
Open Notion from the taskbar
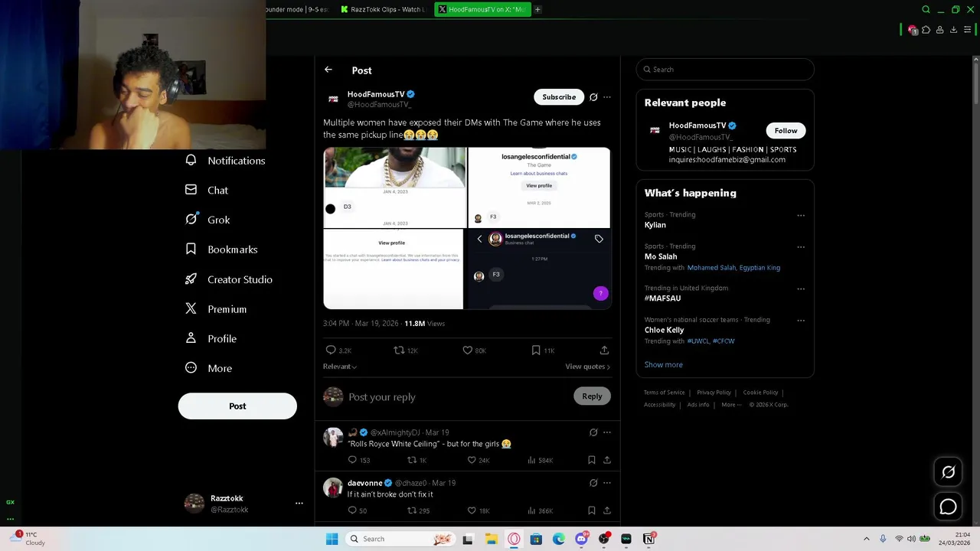[x=648, y=539]
